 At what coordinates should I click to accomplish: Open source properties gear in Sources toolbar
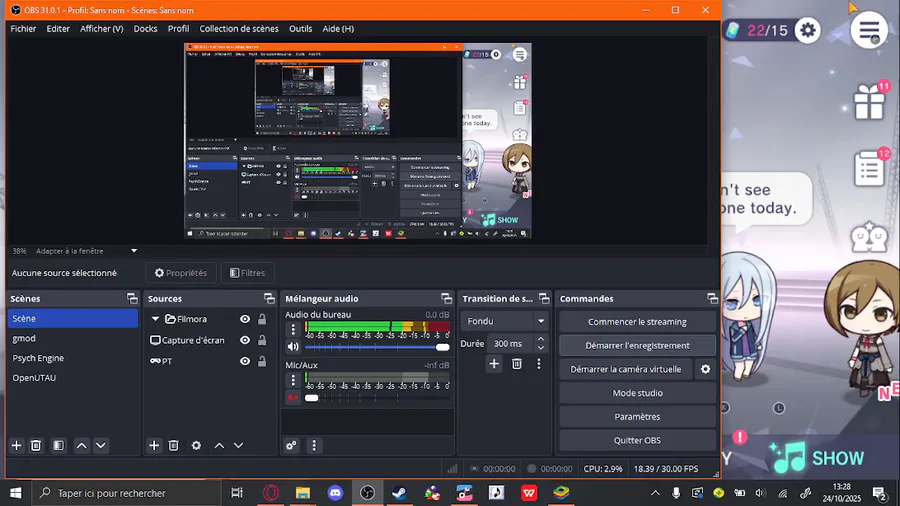point(196,445)
